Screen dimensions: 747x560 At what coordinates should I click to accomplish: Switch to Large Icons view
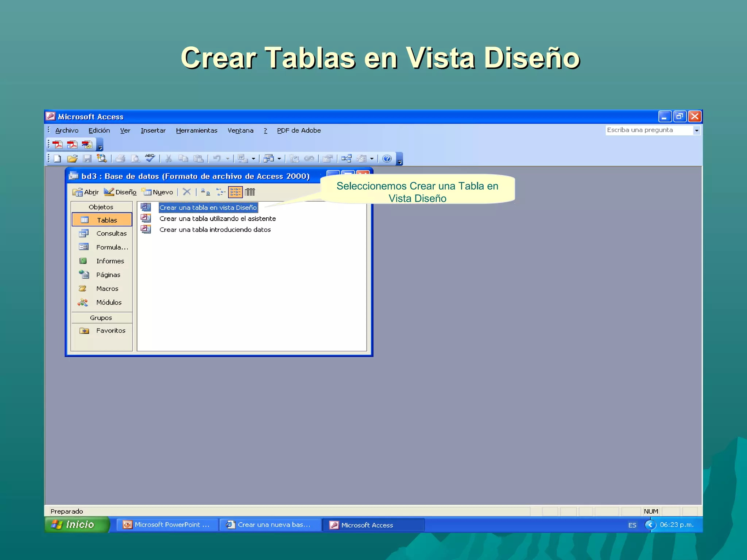[205, 192]
